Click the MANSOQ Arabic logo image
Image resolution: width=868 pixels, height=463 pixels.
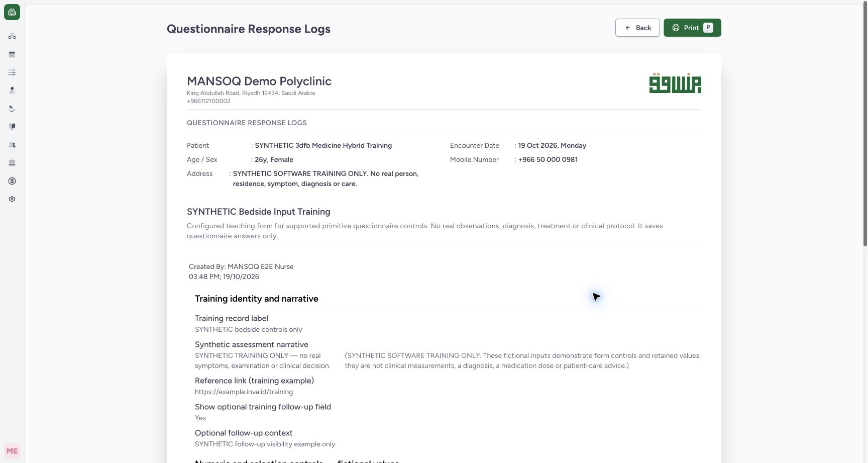675,83
